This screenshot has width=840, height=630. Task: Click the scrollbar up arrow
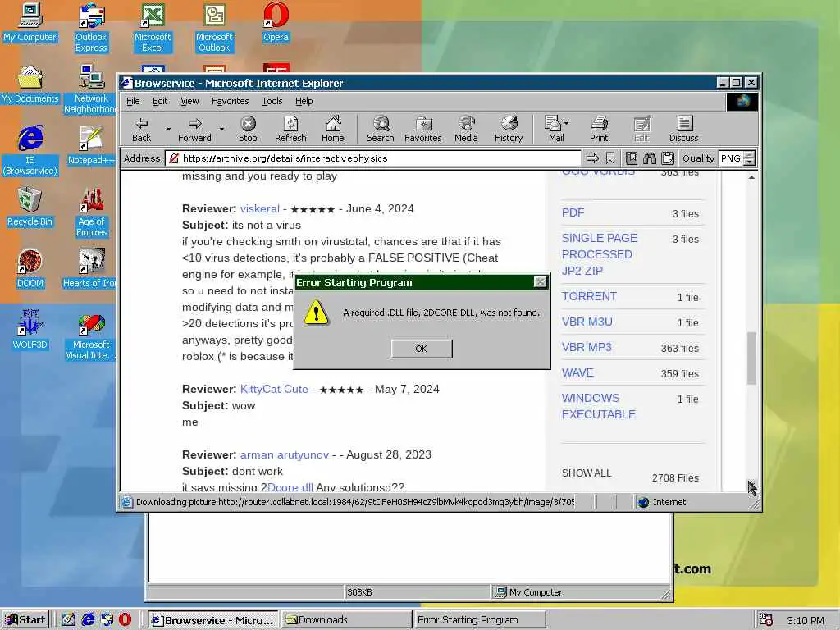coord(751,177)
